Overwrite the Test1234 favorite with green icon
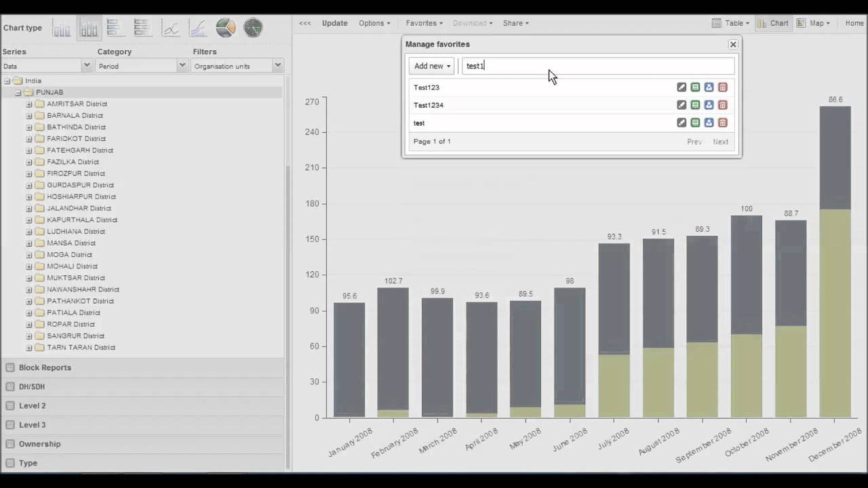868x488 pixels. tap(695, 105)
